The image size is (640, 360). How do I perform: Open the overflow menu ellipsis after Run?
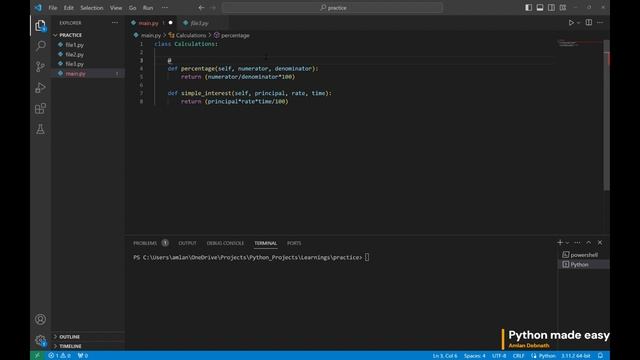164,8
